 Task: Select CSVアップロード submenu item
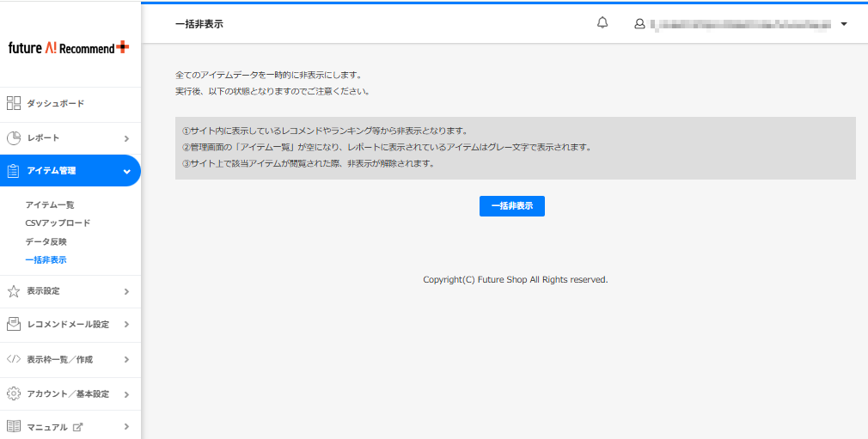[58, 223]
